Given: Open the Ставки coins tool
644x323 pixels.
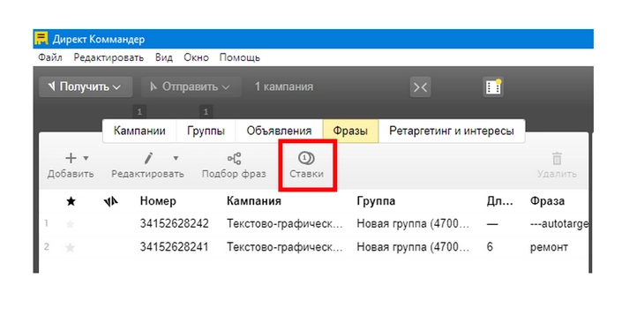Looking at the screenshot, I should (x=306, y=165).
